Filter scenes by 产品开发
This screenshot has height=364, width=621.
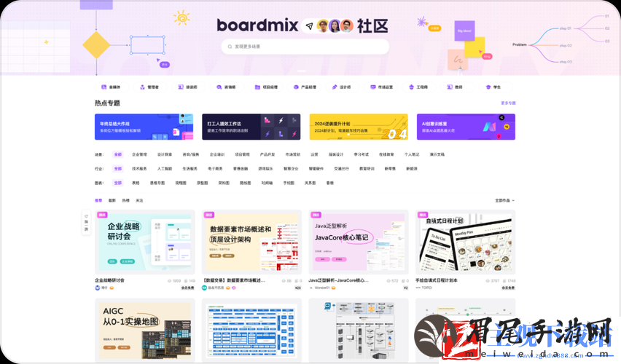pos(267,154)
